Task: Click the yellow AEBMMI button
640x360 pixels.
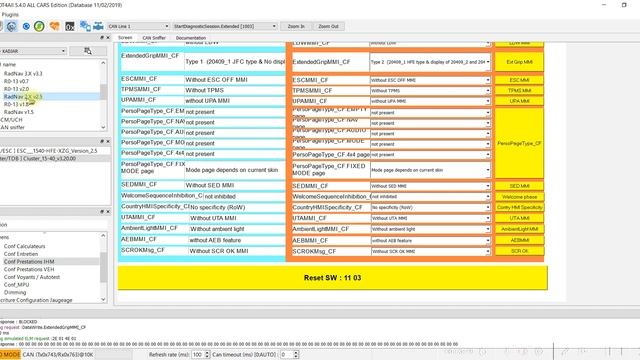Action: (x=519, y=240)
